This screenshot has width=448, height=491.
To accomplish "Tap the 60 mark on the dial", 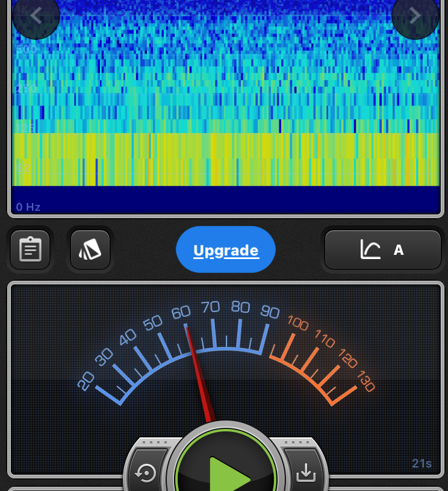I will [181, 312].
